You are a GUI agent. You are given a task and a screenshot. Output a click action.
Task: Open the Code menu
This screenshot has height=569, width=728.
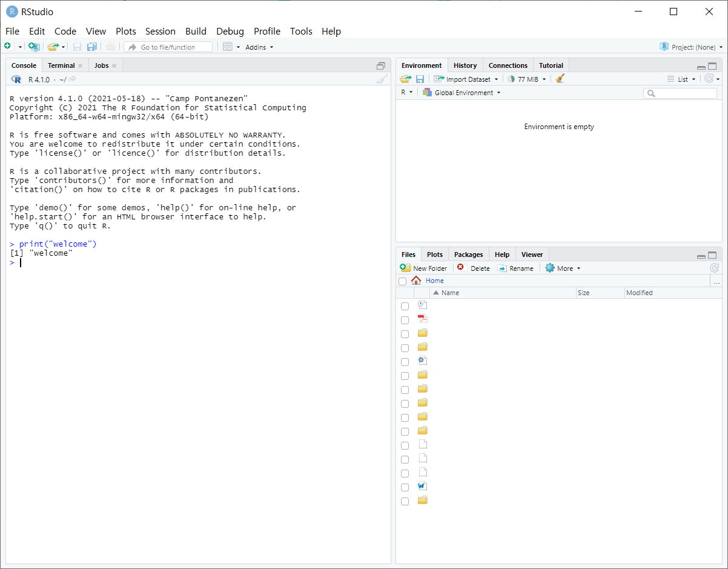[65, 31]
